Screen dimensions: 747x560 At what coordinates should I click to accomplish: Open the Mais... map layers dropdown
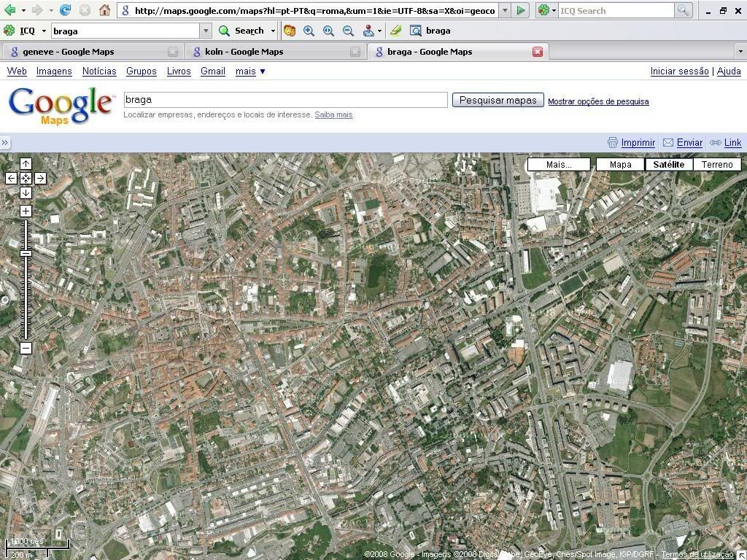point(559,164)
